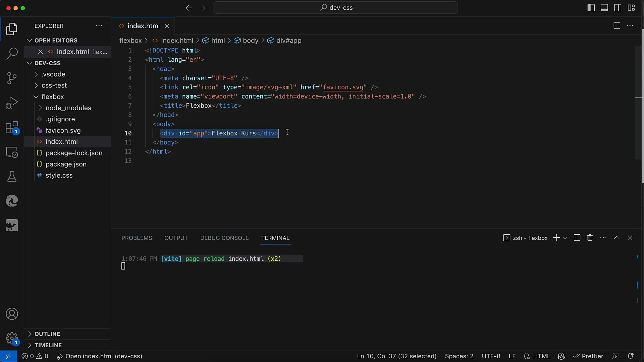Expand the .vscode folder
This screenshot has width=644, height=362.
67,74
